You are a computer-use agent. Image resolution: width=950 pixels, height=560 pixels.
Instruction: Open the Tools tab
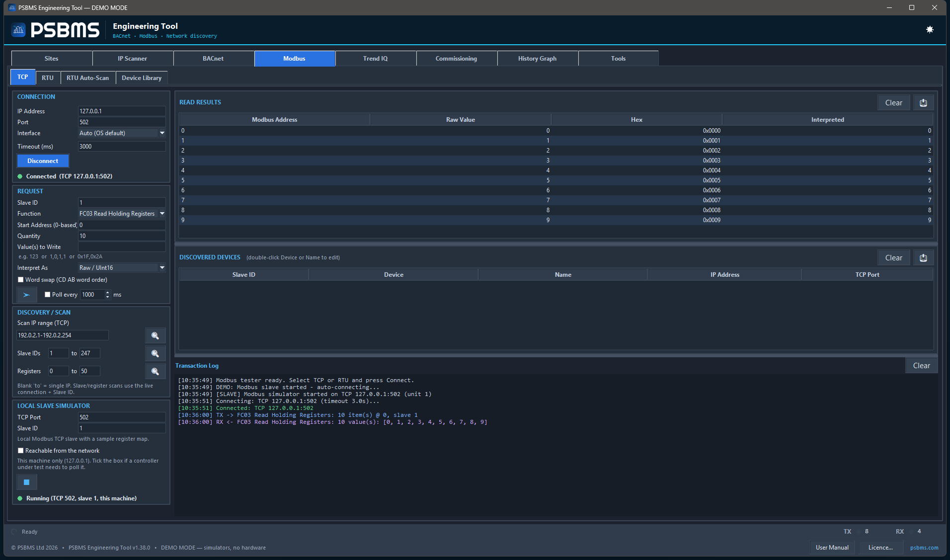[x=619, y=59]
